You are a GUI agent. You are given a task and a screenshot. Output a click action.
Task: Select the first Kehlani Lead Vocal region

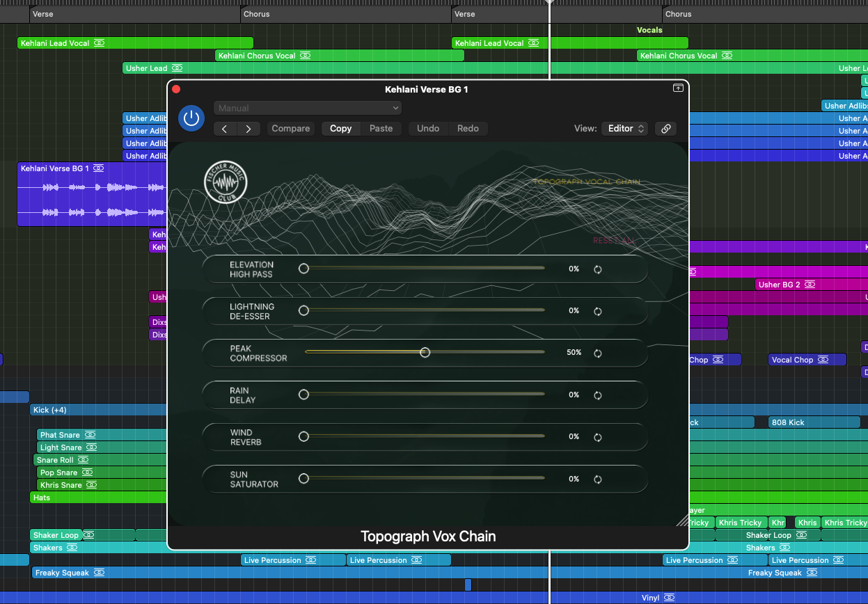click(x=135, y=43)
